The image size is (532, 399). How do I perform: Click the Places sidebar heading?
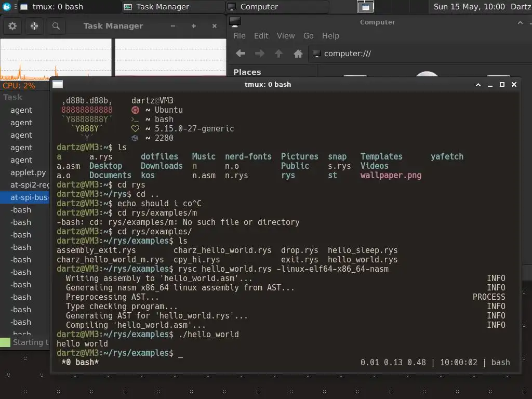pos(247,72)
